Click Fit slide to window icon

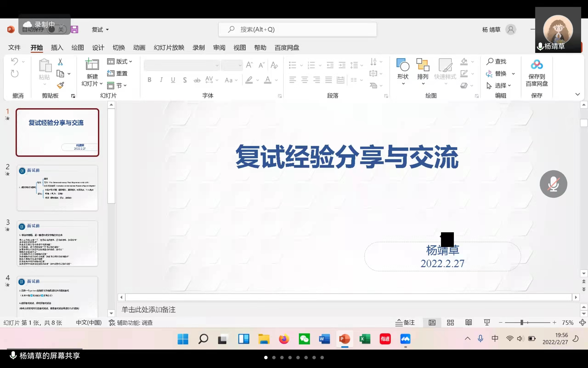point(582,323)
